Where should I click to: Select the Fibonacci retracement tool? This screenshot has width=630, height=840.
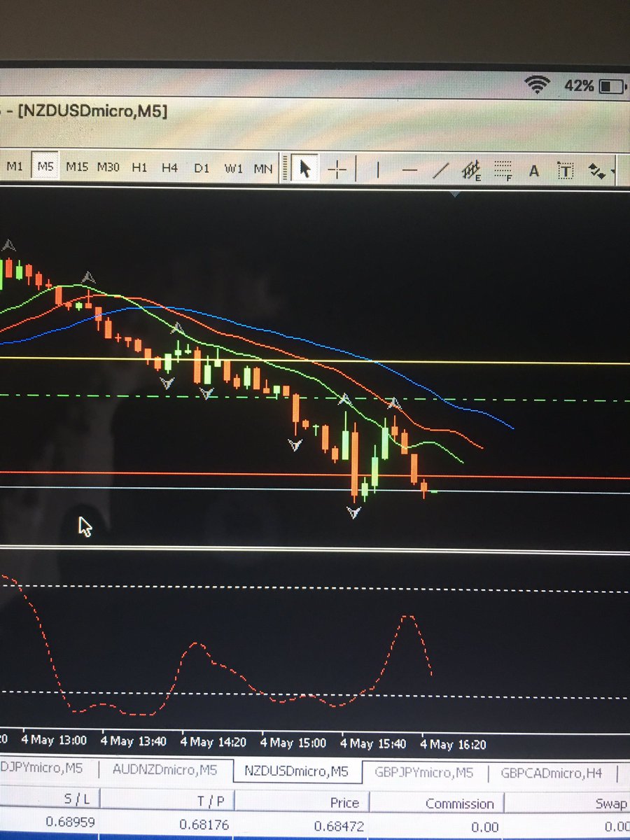pos(503,170)
